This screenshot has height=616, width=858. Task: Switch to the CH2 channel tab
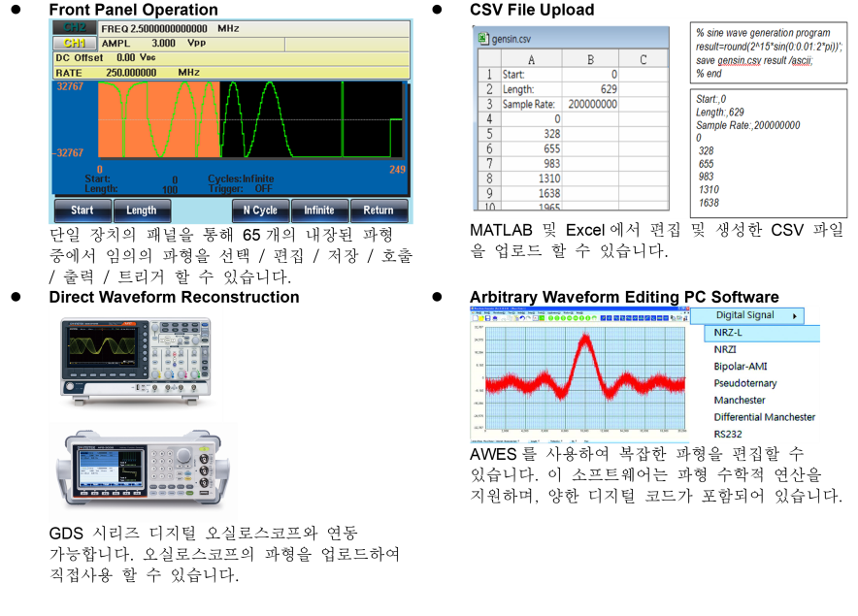pos(75,27)
